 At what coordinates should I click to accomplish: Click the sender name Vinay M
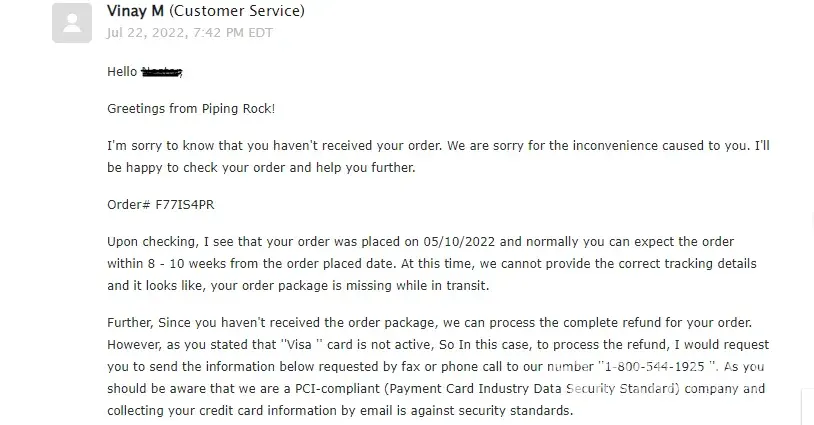click(x=137, y=12)
